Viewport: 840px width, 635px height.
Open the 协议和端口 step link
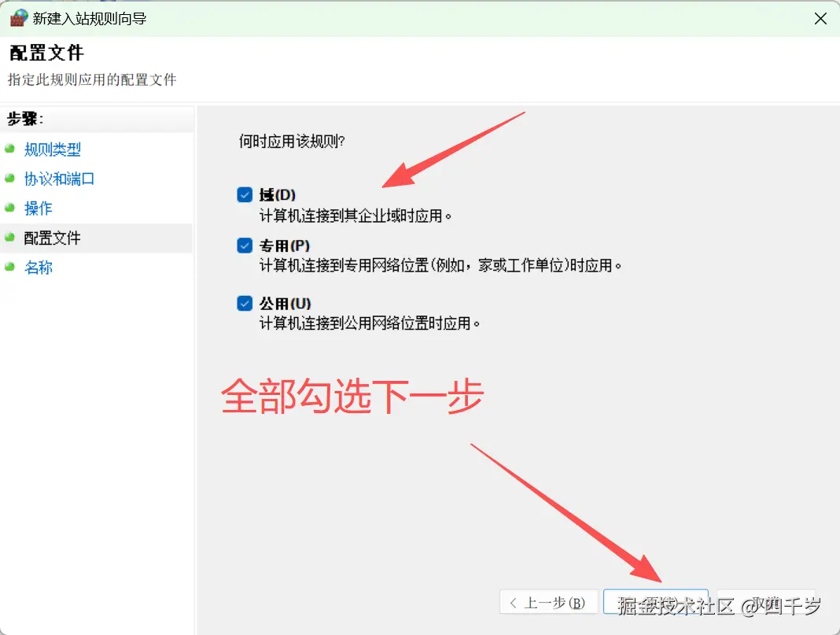pyautogui.click(x=59, y=179)
